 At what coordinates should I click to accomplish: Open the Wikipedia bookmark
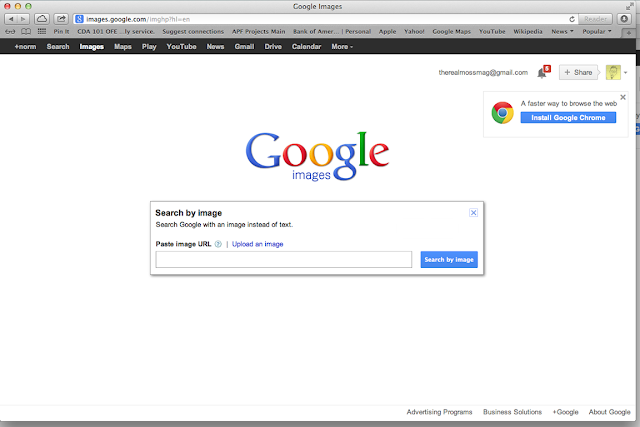click(528, 31)
